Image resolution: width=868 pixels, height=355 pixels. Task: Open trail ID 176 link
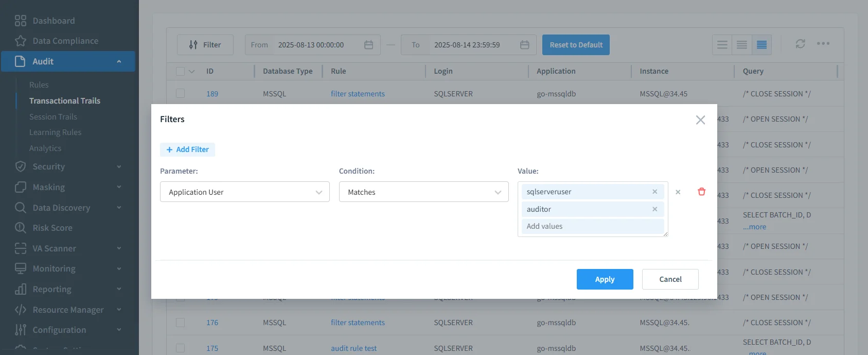[x=212, y=323]
